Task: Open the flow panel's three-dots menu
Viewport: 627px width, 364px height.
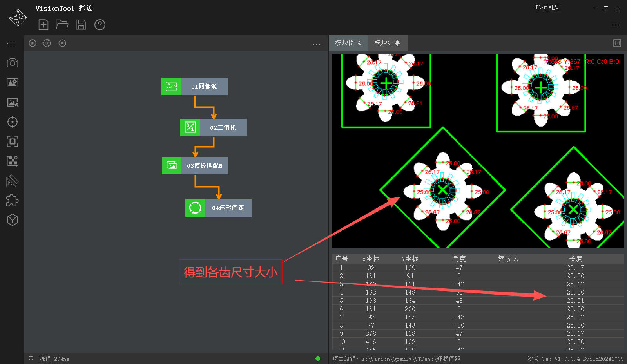Action: [x=317, y=45]
